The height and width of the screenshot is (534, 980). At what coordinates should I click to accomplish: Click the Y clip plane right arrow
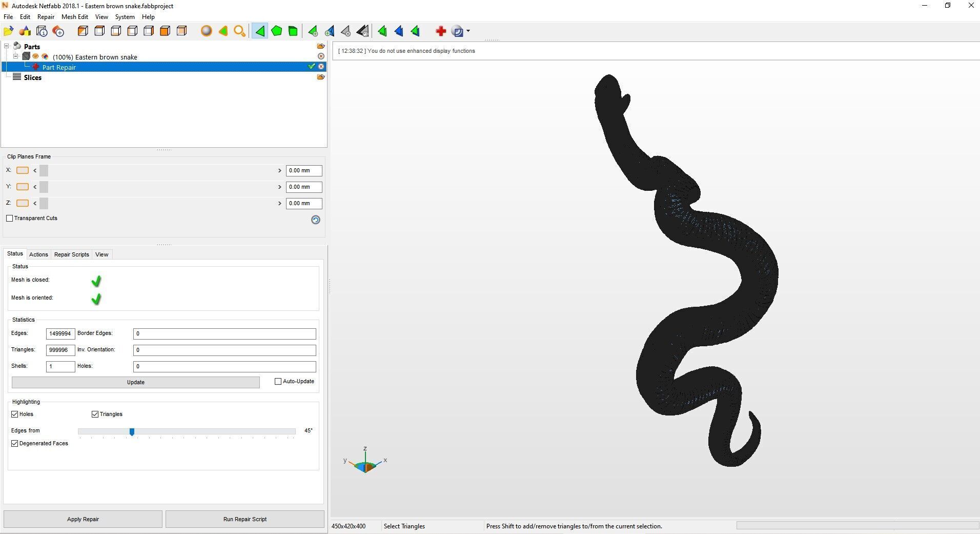point(280,187)
